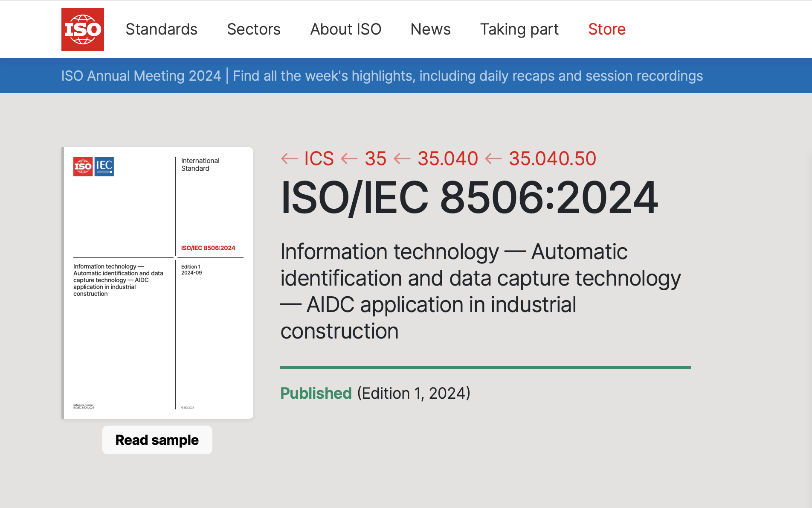Navigate to ICS 35.040 breadcrumb
The image size is (812, 508).
tap(448, 159)
